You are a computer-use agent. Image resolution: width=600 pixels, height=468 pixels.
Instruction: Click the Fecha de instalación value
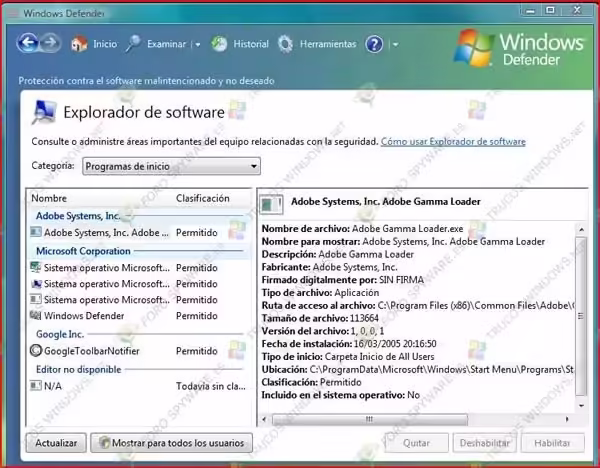click(x=395, y=344)
